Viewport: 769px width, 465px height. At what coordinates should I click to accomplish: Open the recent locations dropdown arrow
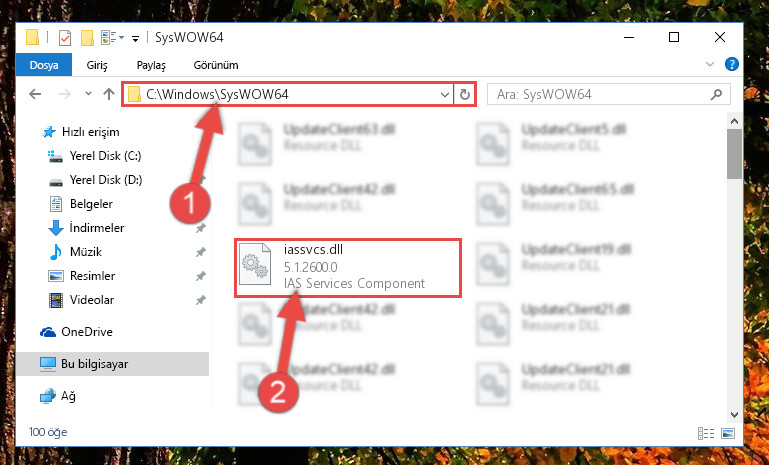click(x=88, y=93)
